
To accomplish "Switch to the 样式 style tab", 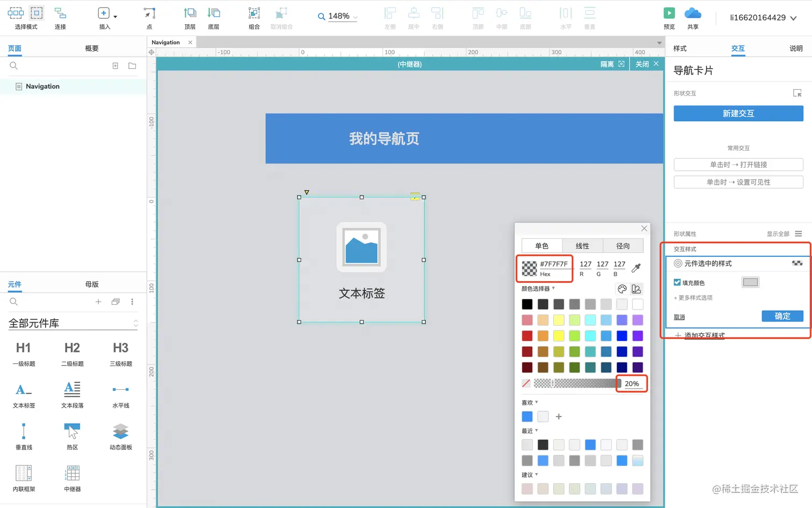I will tap(680, 48).
